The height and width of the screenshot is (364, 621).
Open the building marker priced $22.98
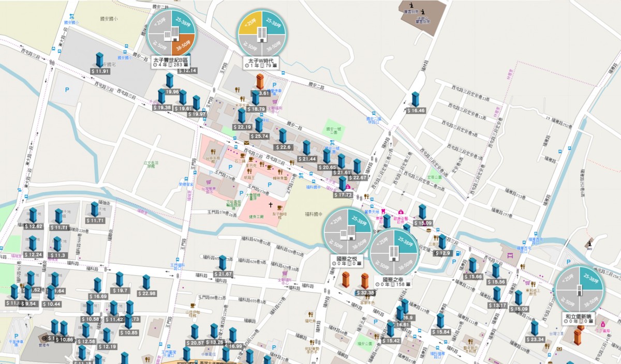146,282
